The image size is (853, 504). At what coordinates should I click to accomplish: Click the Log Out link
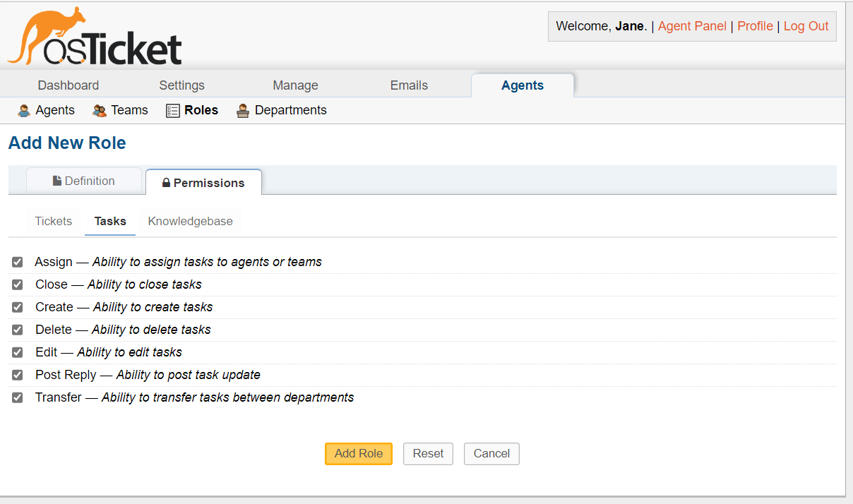click(x=806, y=25)
